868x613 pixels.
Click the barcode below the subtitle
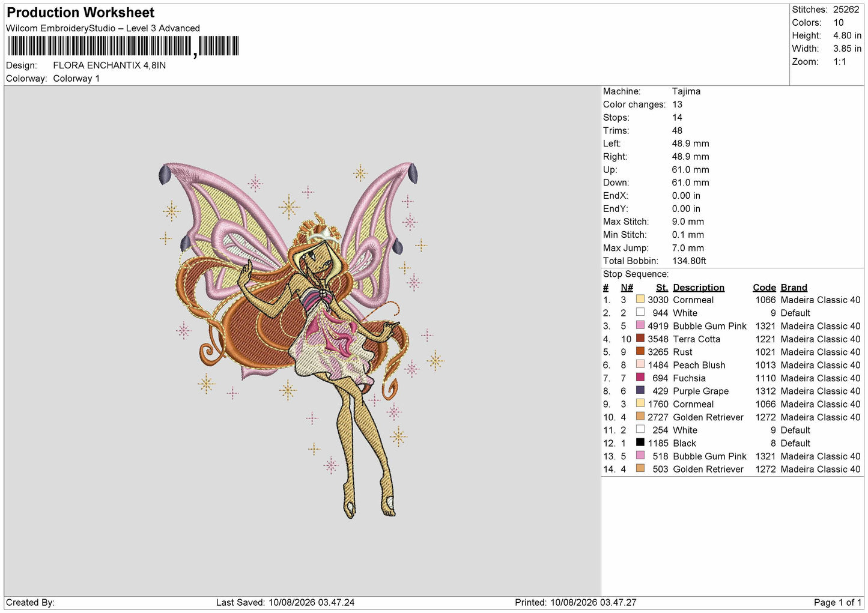(123, 46)
